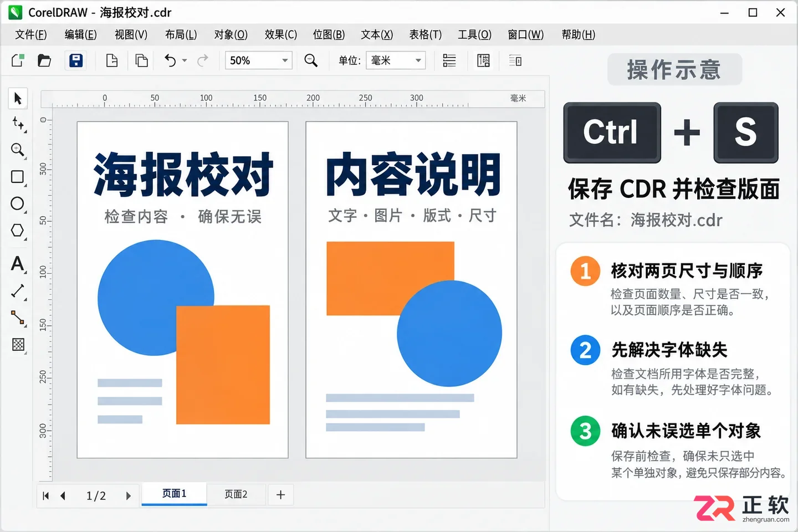Go to the previous page arrow
Screen dimensions: 798x532
point(63,495)
